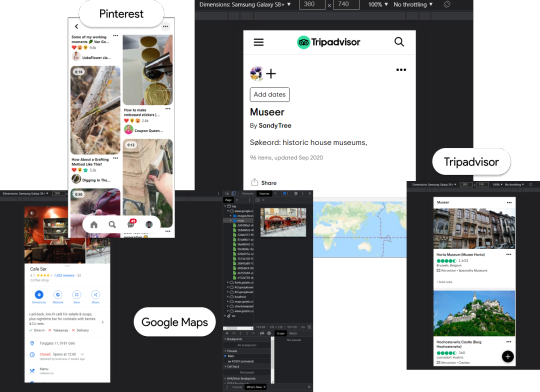This screenshot has height=392, width=540.
Task: Open Google Maps window Dimensions dropdown
Action: click(x=25, y=194)
